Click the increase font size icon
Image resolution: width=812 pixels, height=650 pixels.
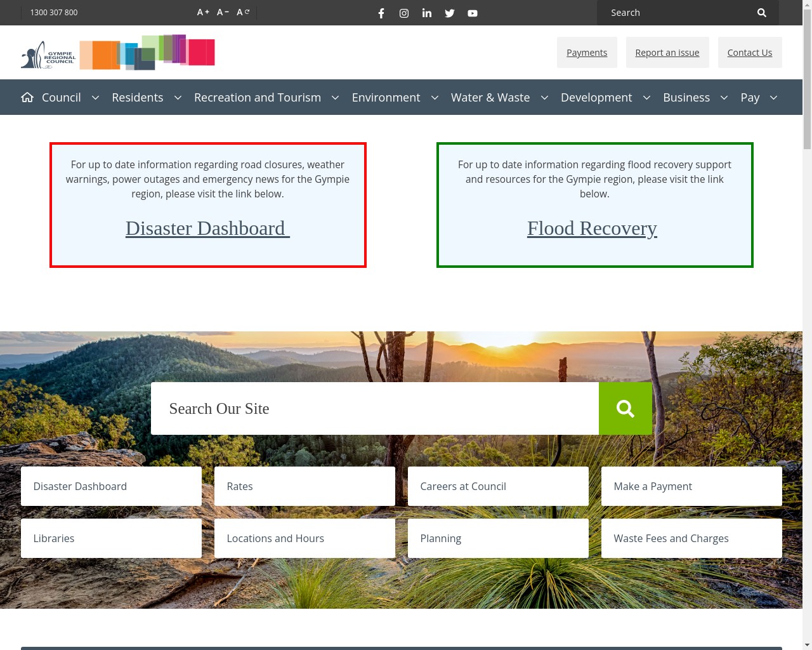(x=203, y=12)
